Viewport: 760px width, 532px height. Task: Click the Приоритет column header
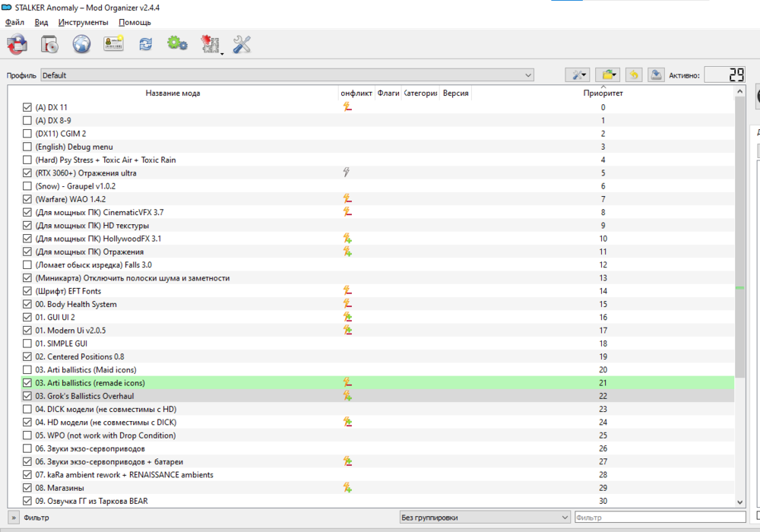[x=603, y=93]
